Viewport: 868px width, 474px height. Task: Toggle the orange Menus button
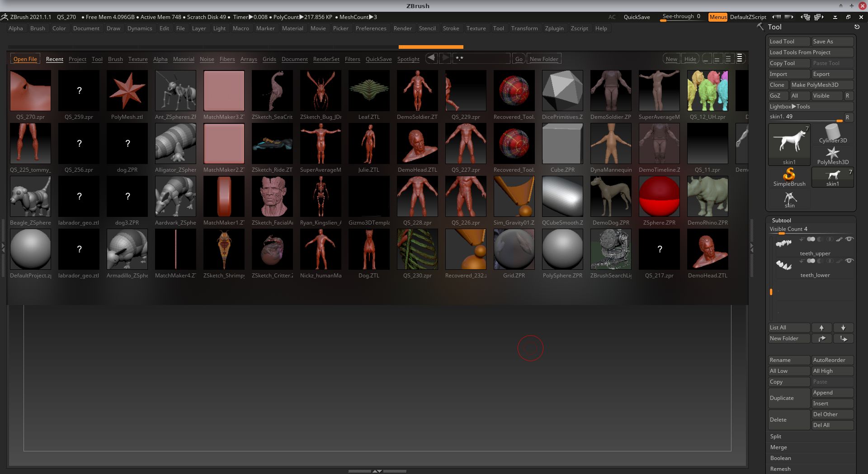718,17
